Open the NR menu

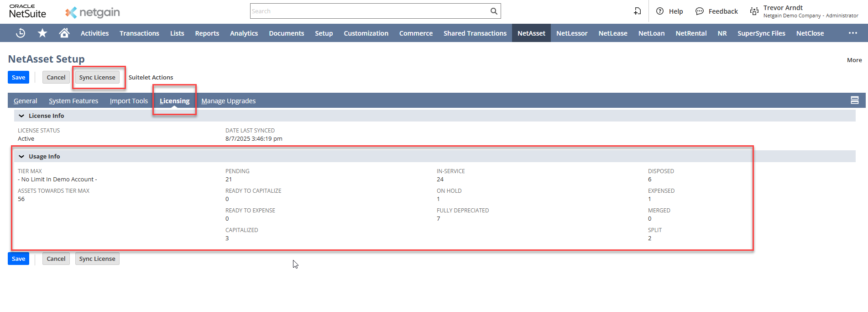[x=722, y=33]
